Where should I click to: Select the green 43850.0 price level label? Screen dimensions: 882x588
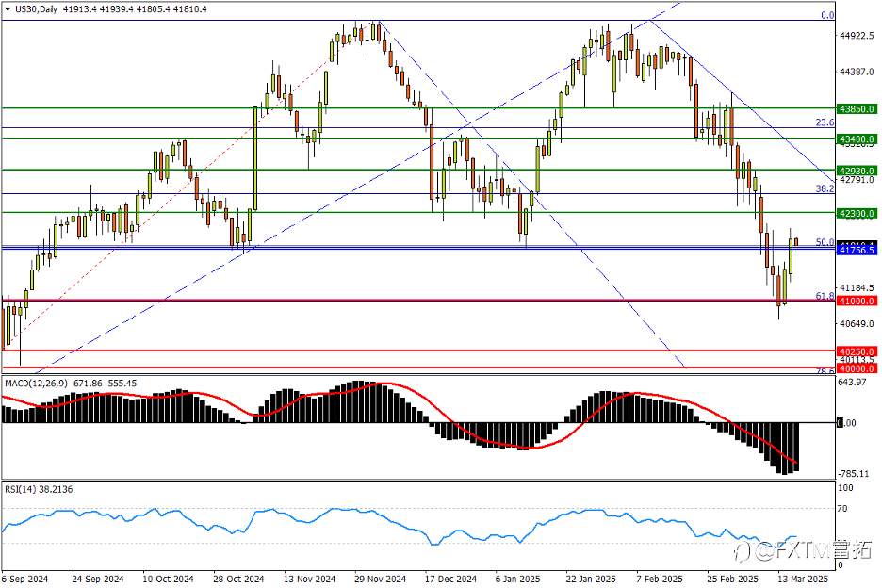(857, 108)
